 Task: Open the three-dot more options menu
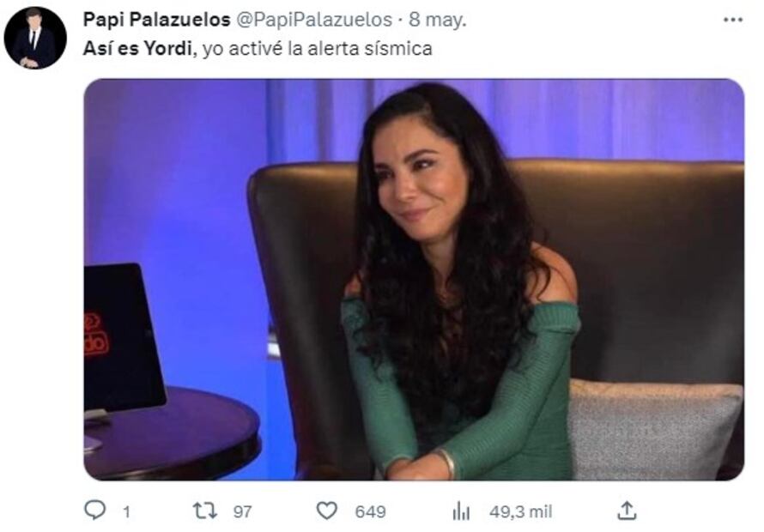click(x=733, y=20)
